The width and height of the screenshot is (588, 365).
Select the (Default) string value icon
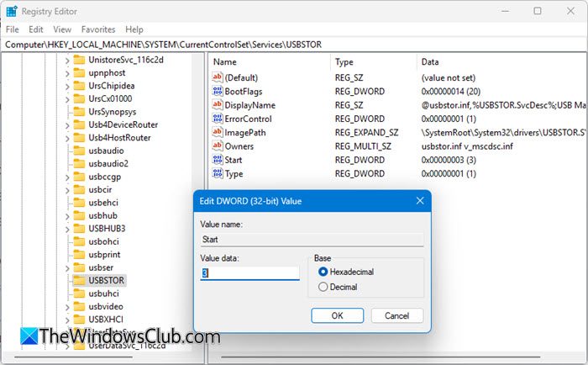(x=217, y=77)
